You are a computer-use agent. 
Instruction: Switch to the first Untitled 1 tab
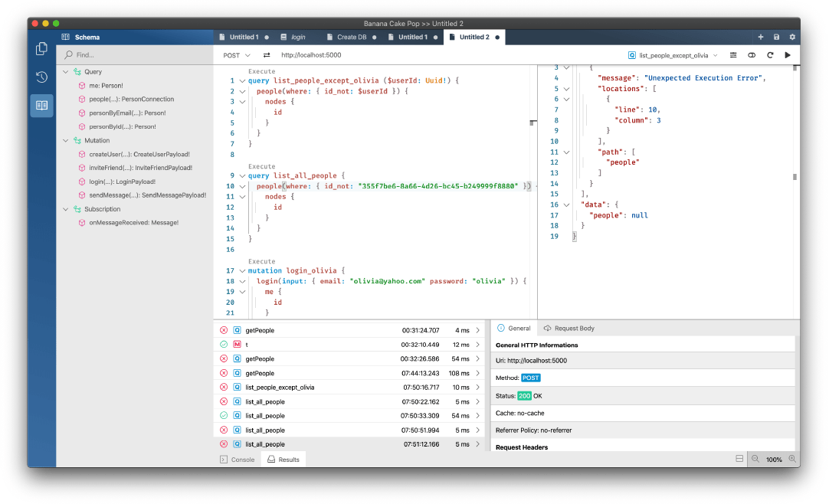pos(244,37)
